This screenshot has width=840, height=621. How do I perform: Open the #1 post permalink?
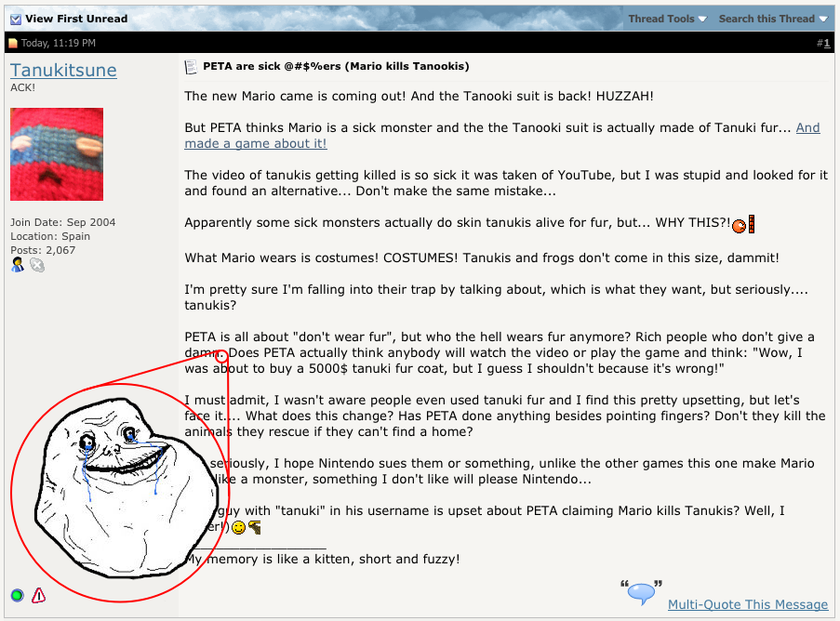[827, 44]
